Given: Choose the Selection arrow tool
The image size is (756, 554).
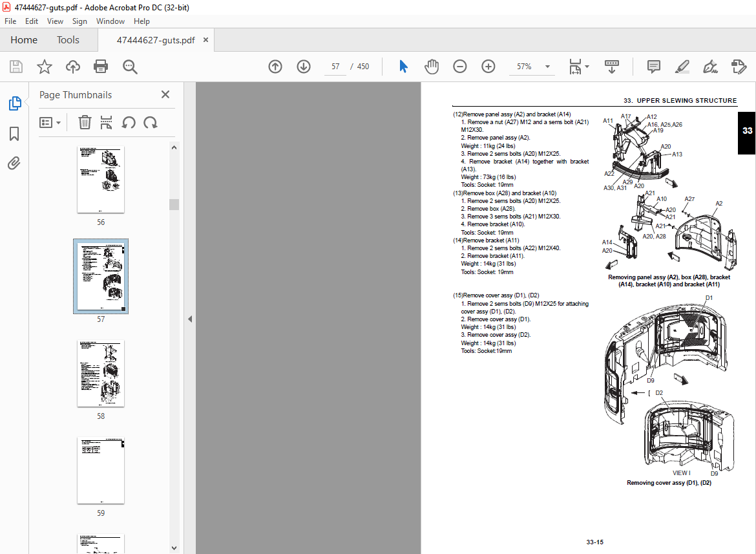Looking at the screenshot, I should click(404, 67).
